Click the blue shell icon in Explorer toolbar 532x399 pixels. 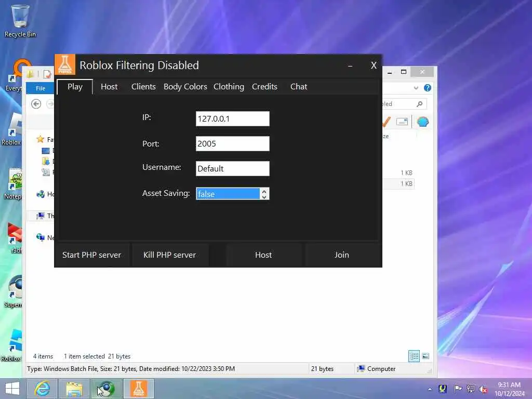tap(422, 122)
